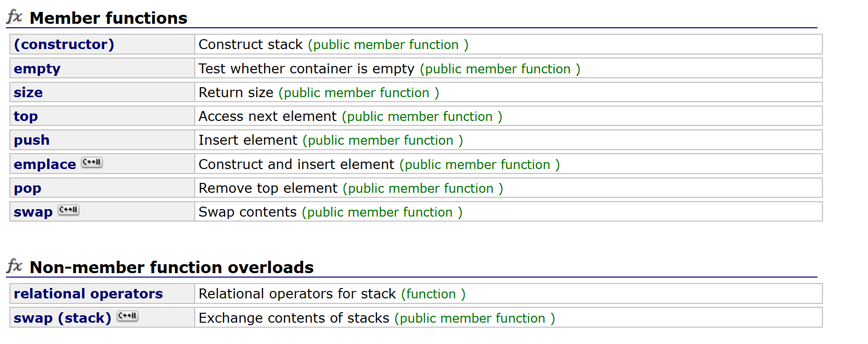Open the emplace member function link
868x344 pixels.
pyautogui.click(x=45, y=165)
